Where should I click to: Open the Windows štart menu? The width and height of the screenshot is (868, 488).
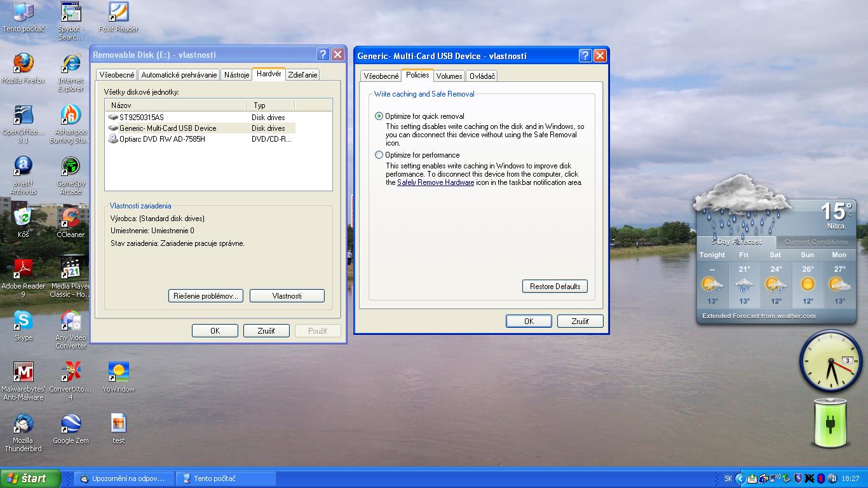point(30,478)
